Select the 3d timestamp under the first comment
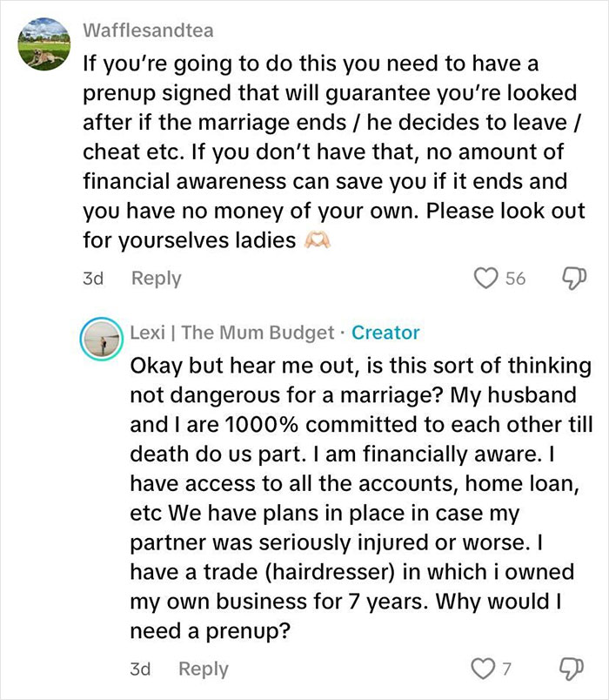Viewport: 609px width, 700px height. (93, 278)
